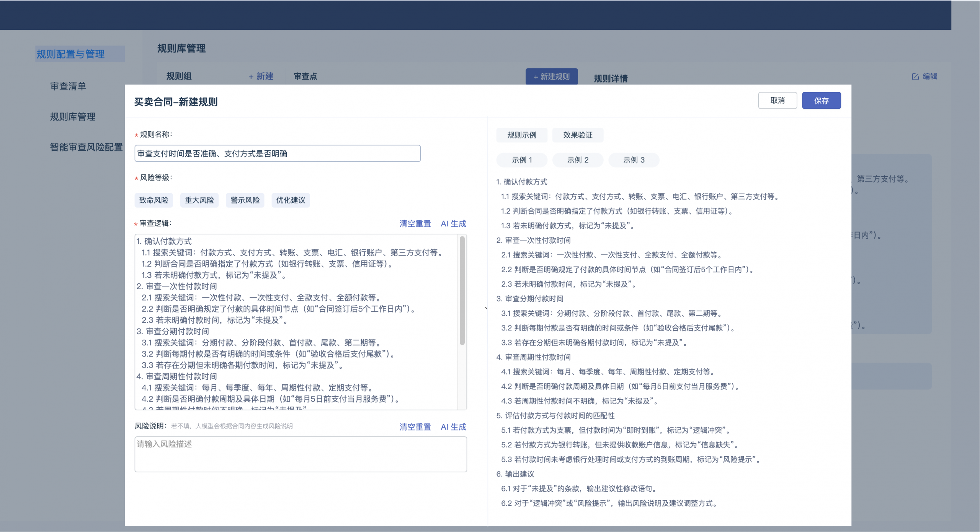Click AI 生成 link for 风险说明
This screenshot has width=980, height=532.
(x=453, y=427)
